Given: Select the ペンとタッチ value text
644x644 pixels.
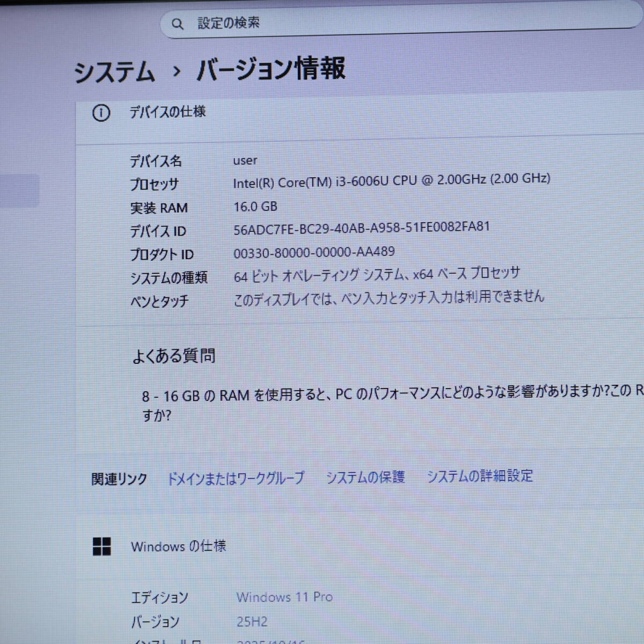Looking at the screenshot, I should 389,298.
